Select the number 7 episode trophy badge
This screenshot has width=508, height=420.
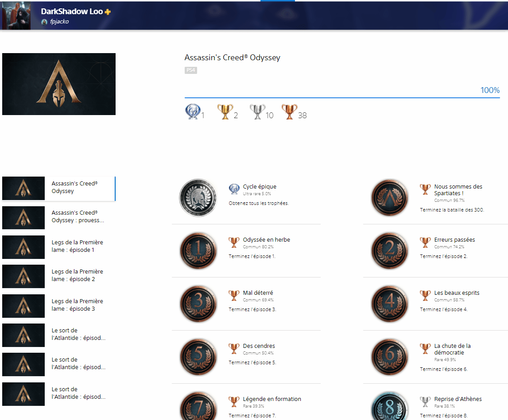click(x=198, y=406)
